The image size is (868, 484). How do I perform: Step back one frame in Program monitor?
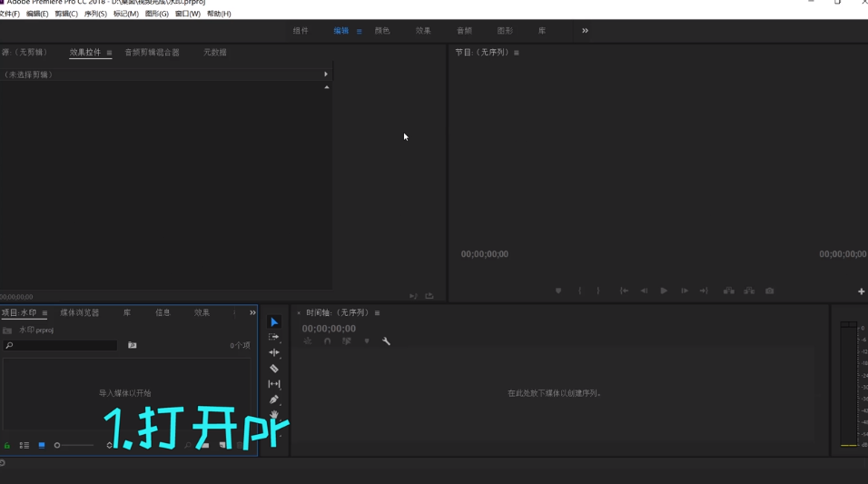click(x=644, y=291)
